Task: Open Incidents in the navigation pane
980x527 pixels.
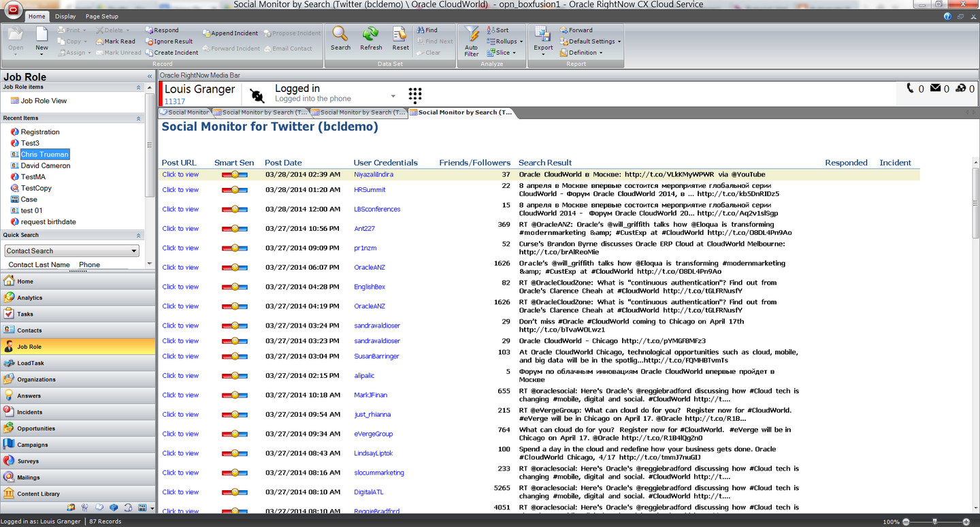Action: coord(78,412)
